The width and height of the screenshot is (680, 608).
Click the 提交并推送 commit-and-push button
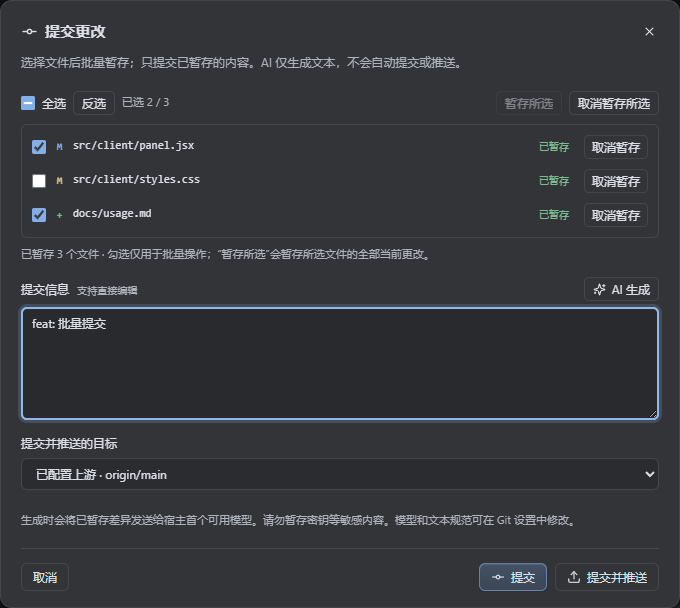coord(607,577)
